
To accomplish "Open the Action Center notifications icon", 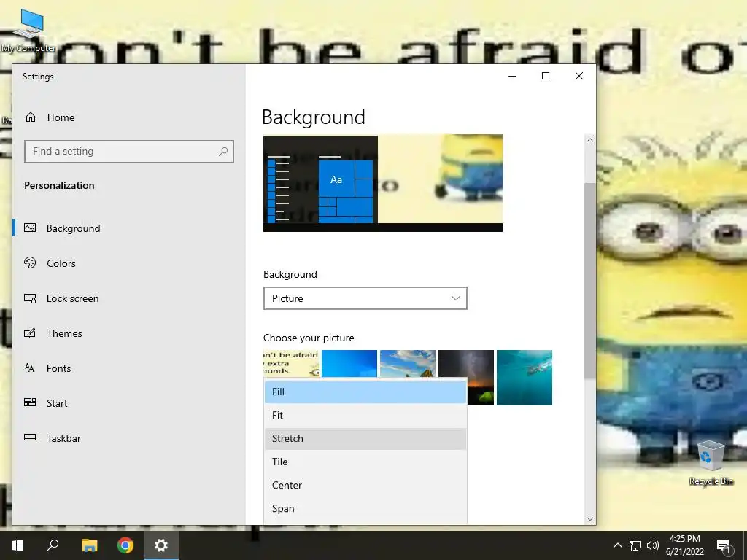I will (723, 545).
